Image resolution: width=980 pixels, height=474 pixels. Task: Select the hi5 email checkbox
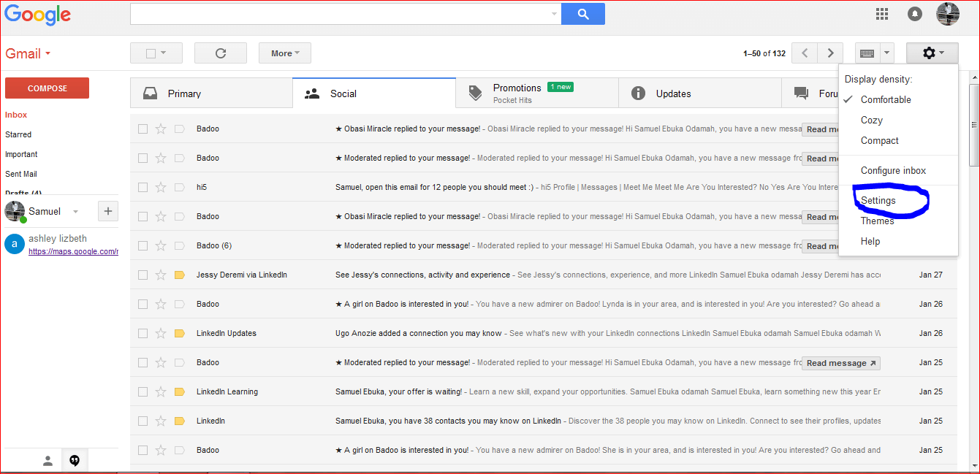click(x=143, y=187)
